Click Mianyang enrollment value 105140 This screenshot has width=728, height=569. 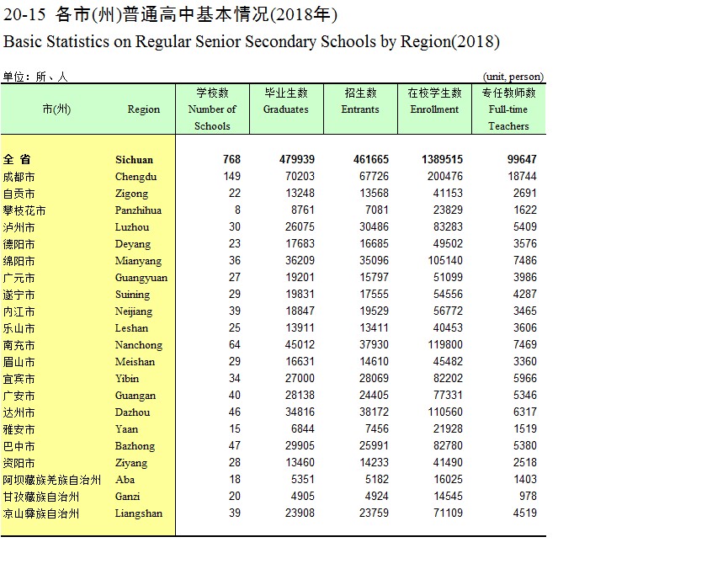tap(445, 261)
